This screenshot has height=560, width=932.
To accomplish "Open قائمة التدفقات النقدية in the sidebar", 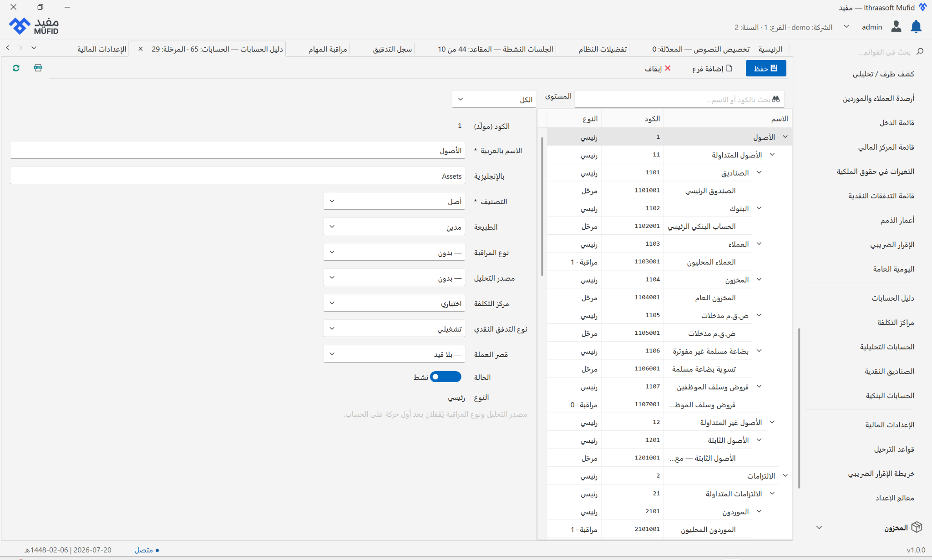I will 881,196.
